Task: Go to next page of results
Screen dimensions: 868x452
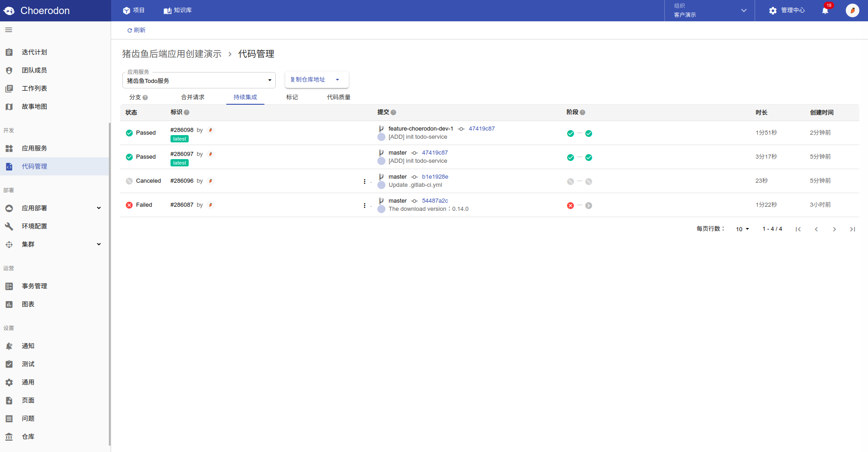Action: [834, 229]
